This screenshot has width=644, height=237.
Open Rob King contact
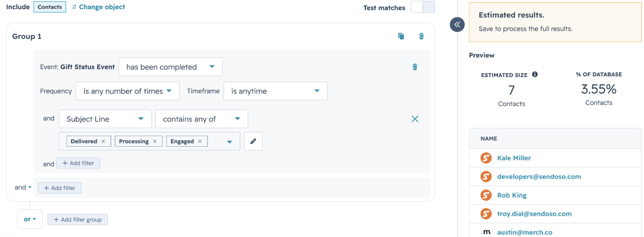click(x=512, y=195)
